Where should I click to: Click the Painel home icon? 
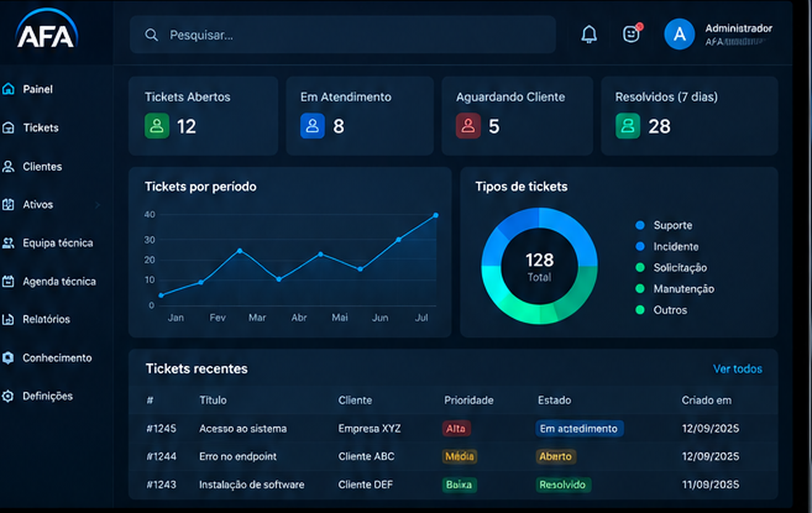tap(8, 89)
